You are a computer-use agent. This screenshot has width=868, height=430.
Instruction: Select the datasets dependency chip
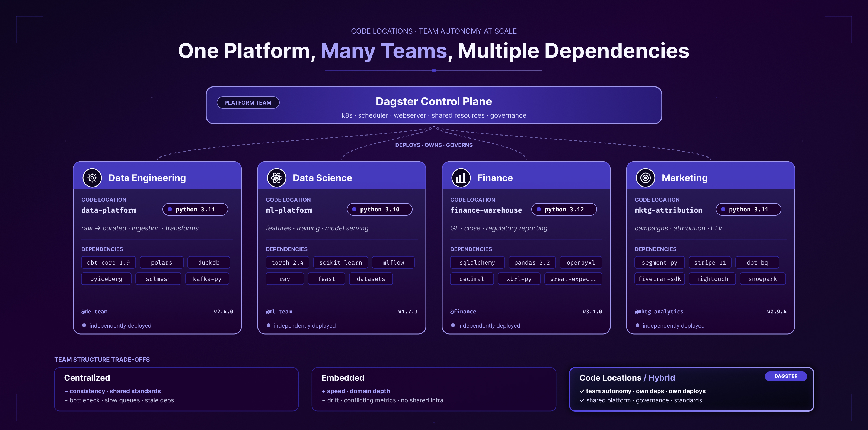pos(371,279)
